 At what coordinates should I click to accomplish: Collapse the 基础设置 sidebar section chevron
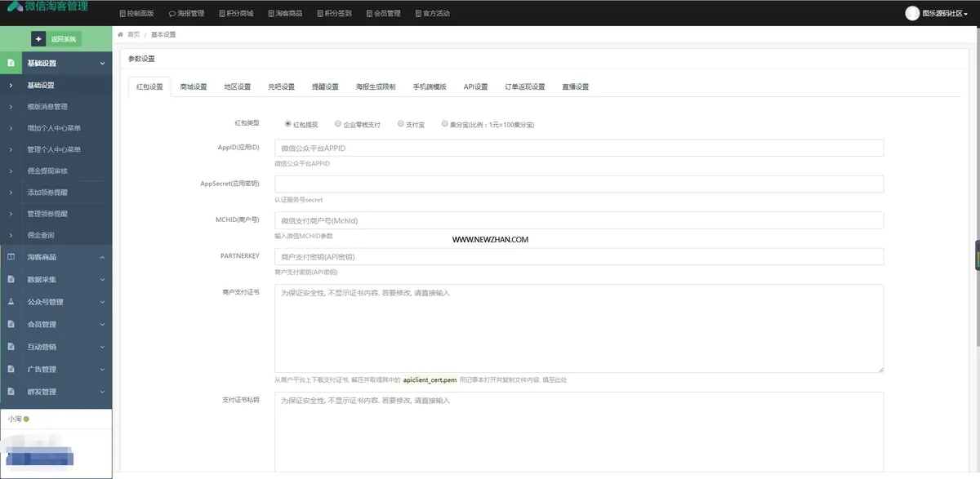[x=102, y=63]
